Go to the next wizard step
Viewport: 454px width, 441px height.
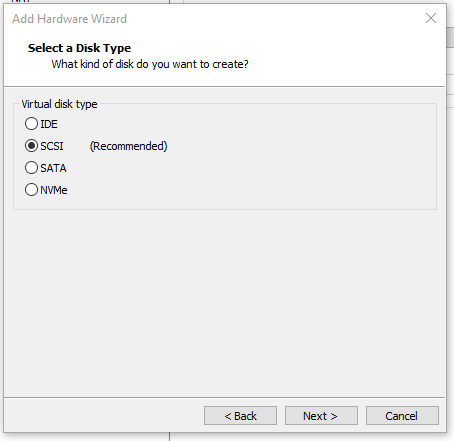[321, 415]
